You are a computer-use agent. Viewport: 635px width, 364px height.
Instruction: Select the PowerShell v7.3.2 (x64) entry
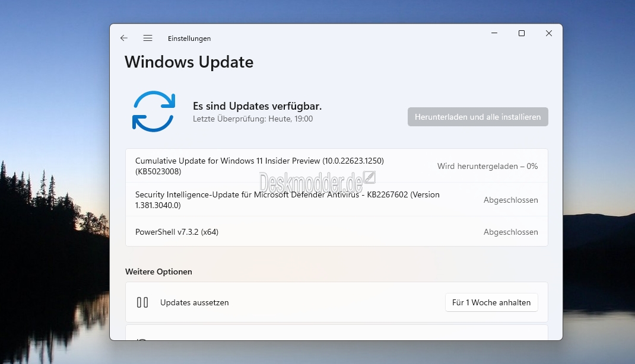click(x=336, y=232)
